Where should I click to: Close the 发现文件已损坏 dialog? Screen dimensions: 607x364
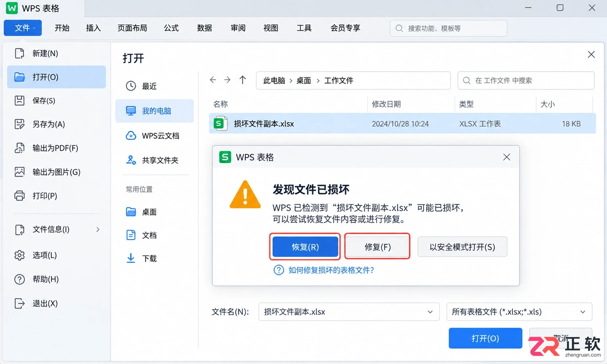(x=507, y=157)
